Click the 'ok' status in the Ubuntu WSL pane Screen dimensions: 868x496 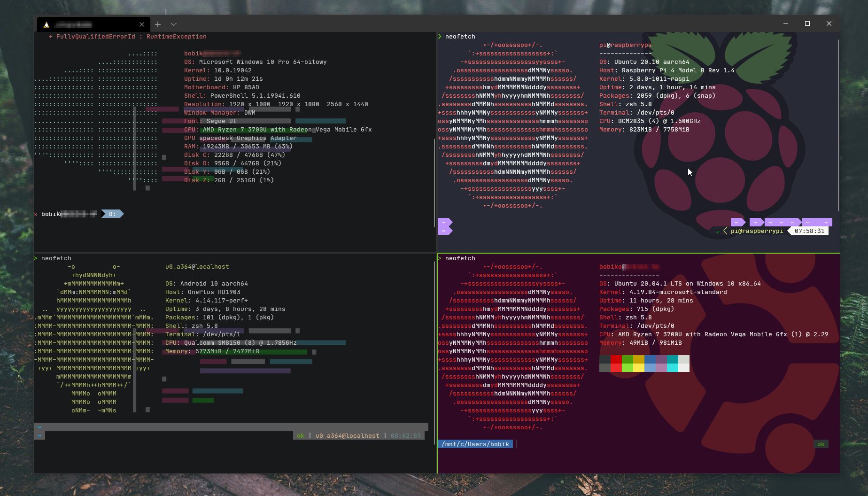tap(821, 444)
